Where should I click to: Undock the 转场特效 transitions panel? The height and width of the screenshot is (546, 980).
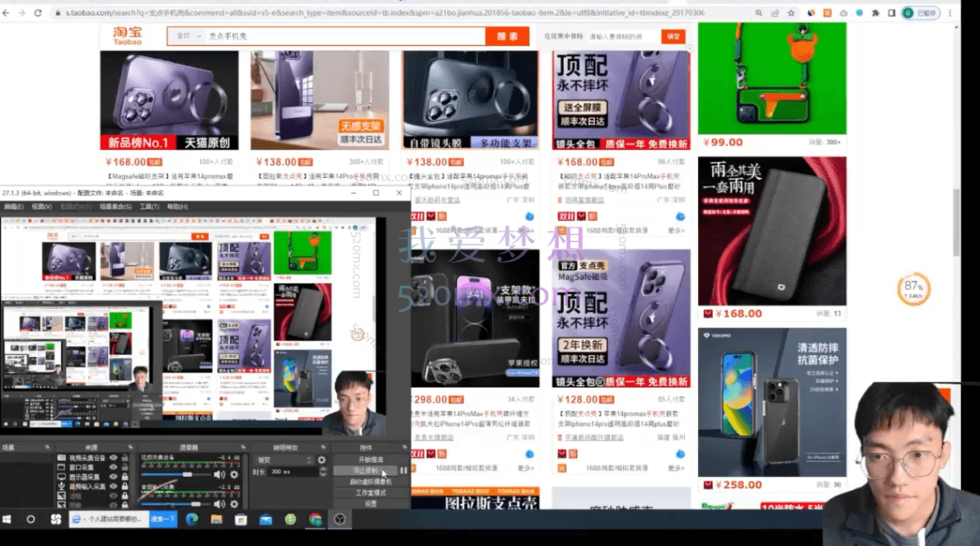pyautogui.click(x=323, y=447)
